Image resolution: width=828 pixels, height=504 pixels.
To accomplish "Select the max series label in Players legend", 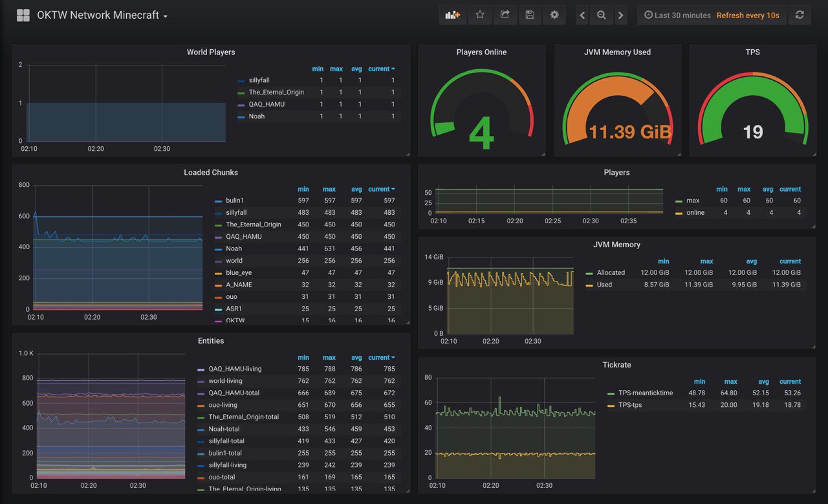I will [x=693, y=201].
